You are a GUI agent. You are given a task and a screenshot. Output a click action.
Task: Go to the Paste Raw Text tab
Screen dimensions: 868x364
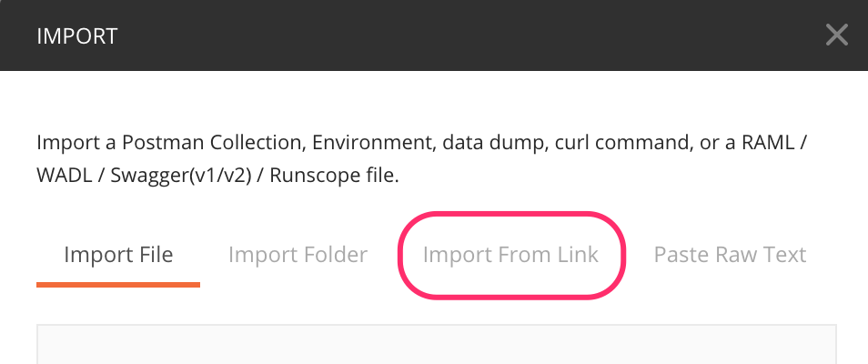click(x=730, y=254)
